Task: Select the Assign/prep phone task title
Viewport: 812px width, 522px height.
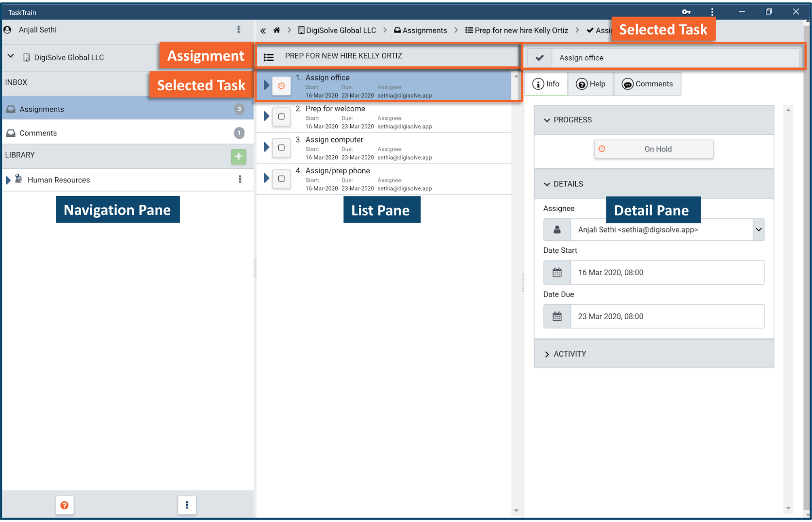Action: pos(338,171)
